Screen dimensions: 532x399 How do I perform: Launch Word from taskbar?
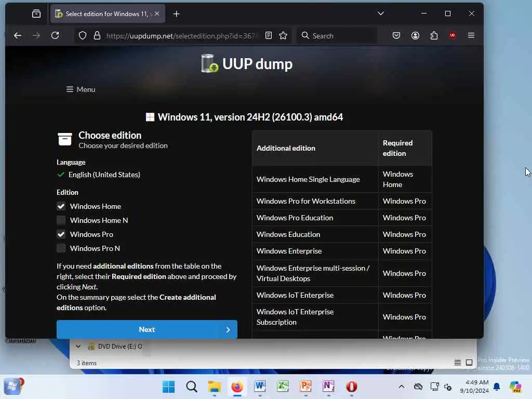(x=260, y=387)
